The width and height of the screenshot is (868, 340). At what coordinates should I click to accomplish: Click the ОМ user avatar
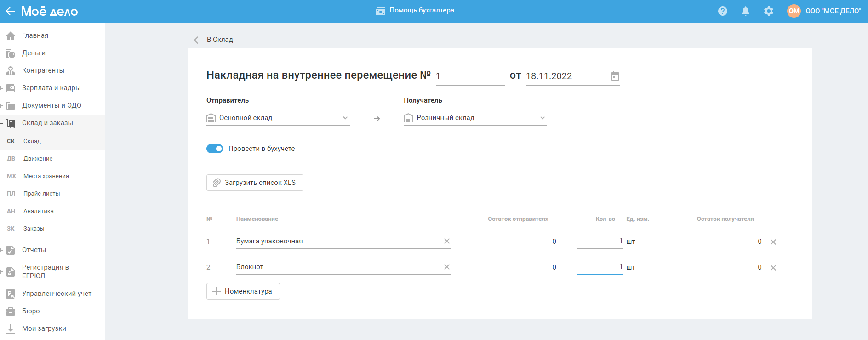(794, 11)
